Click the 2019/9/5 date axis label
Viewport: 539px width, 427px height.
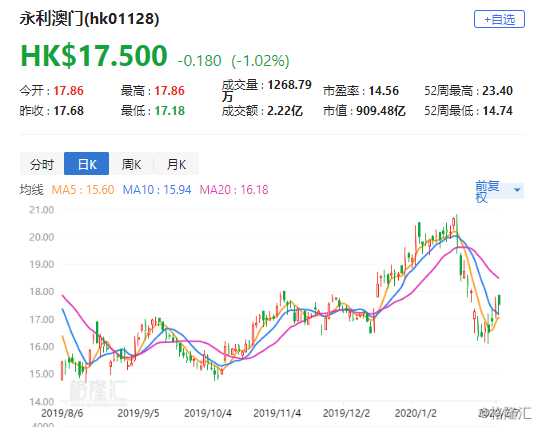coord(138,413)
